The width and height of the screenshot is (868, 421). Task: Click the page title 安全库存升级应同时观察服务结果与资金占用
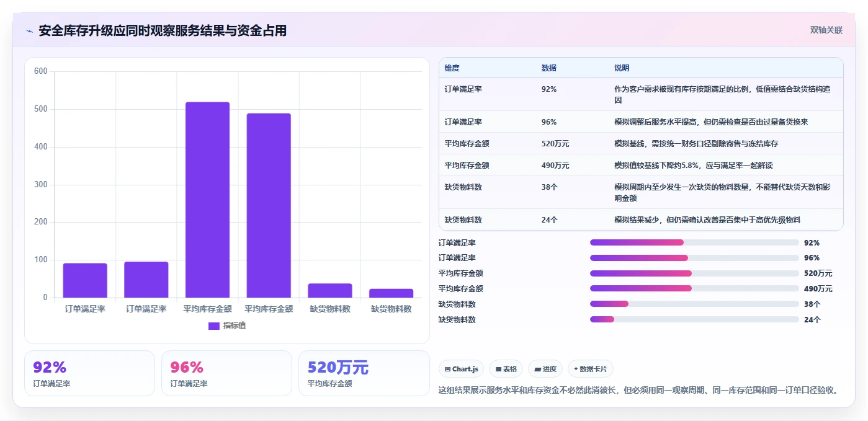pos(163,30)
